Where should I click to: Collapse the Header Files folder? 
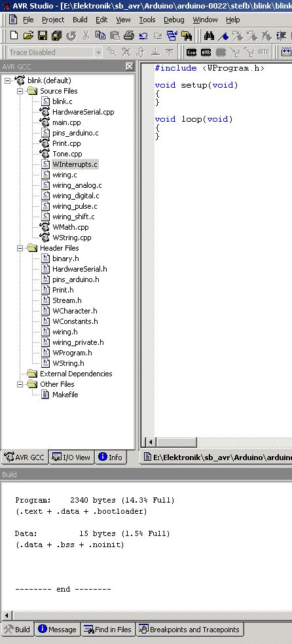20,248
